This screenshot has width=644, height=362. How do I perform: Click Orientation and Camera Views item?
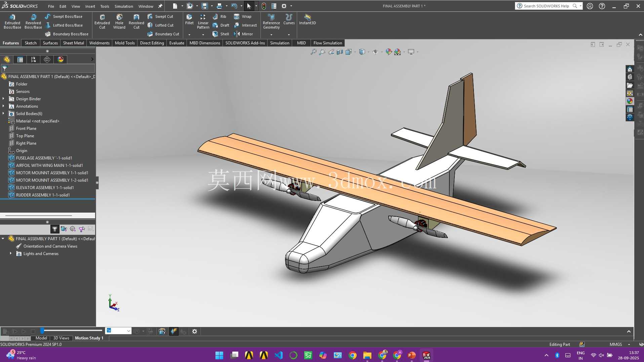point(50,246)
